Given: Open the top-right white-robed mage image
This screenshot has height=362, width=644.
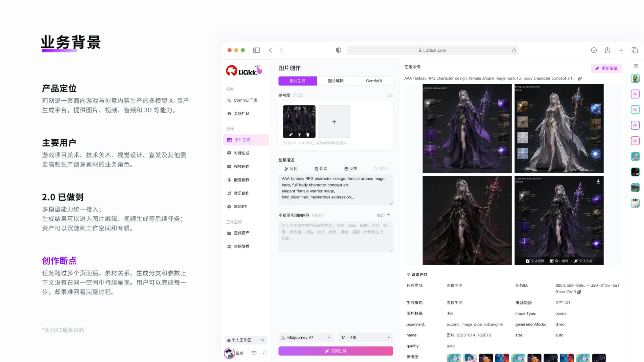Looking at the screenshot, I should tap(559, 128).
